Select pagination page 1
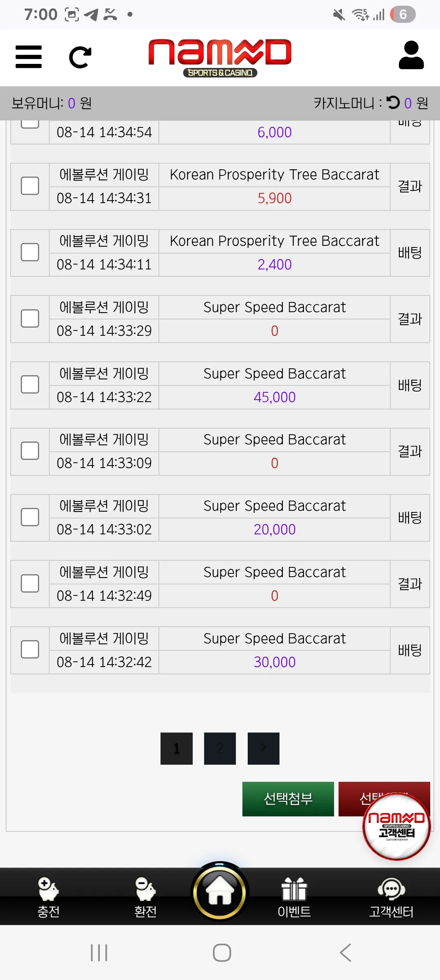Screen dimensions: 440x980 (176, 748)
